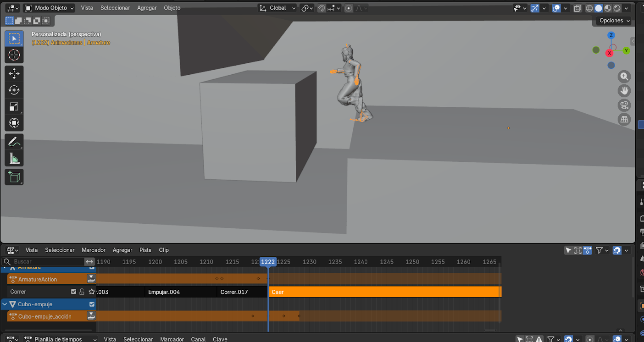Select the Annotate pencil tool
This screenshot has width=644, height=342.
[14, 142]
